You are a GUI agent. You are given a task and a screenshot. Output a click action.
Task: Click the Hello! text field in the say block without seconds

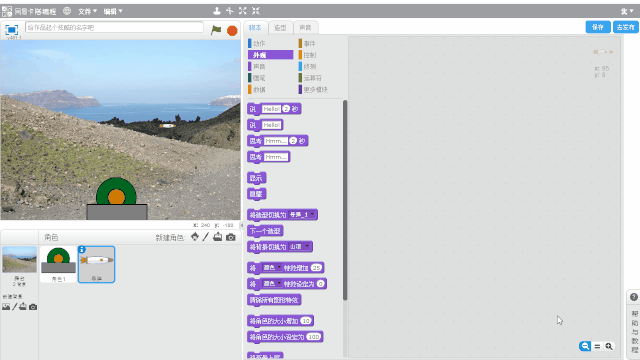[x=271, y=125]
